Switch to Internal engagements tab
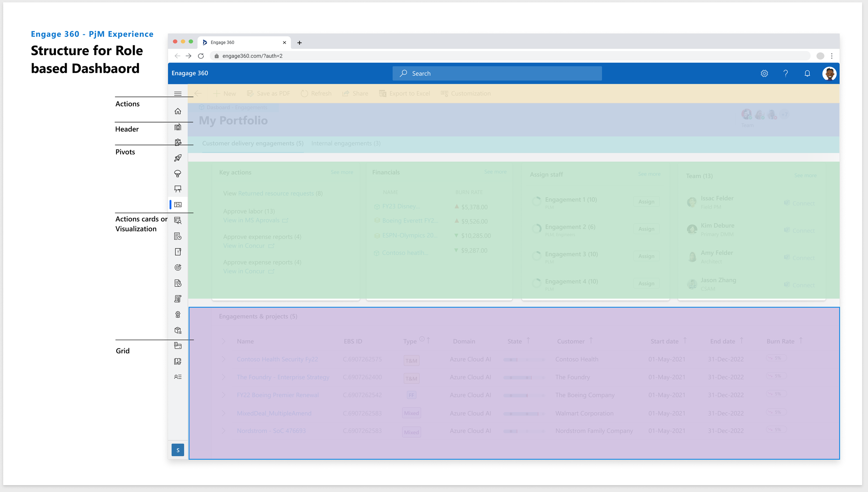 tap(346, 144)
